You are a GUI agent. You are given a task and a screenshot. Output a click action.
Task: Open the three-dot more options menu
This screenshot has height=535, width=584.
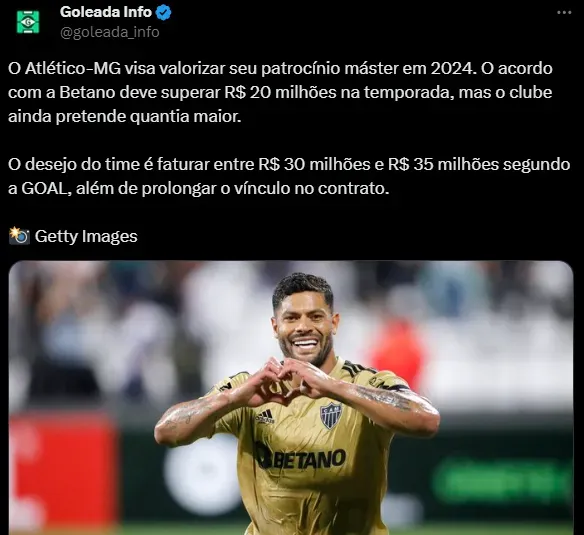564,13
